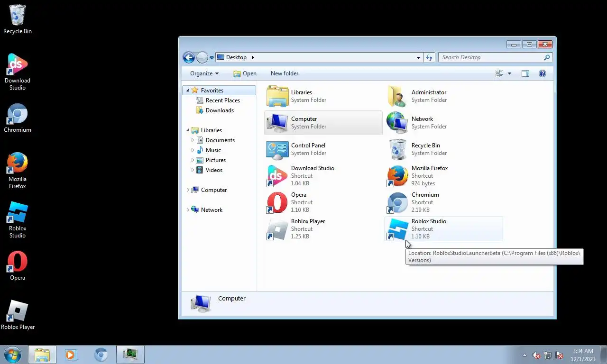Toggle the preview pane button
Screen dimensions: 607x364
click(525, 73)
